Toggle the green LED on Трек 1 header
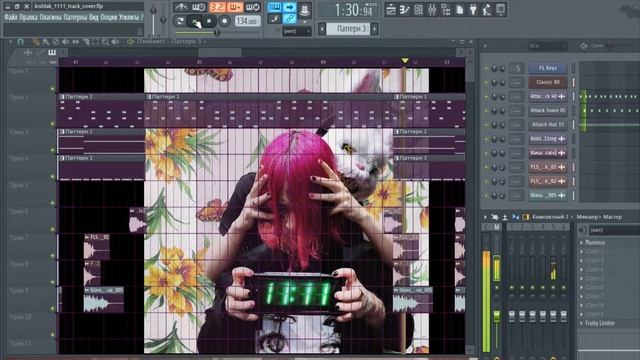The width and height of the screenshot is (640, 360). [x=52, y=89]
